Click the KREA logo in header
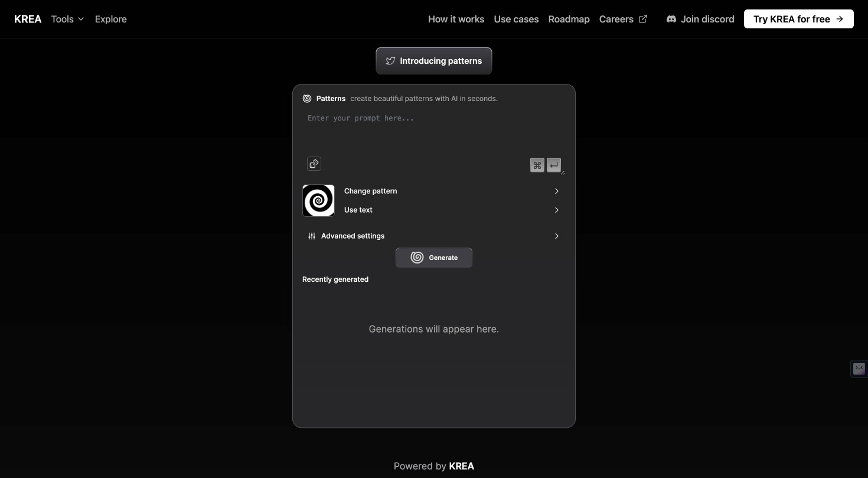This screenshot has height=478, width=868. 28,19
